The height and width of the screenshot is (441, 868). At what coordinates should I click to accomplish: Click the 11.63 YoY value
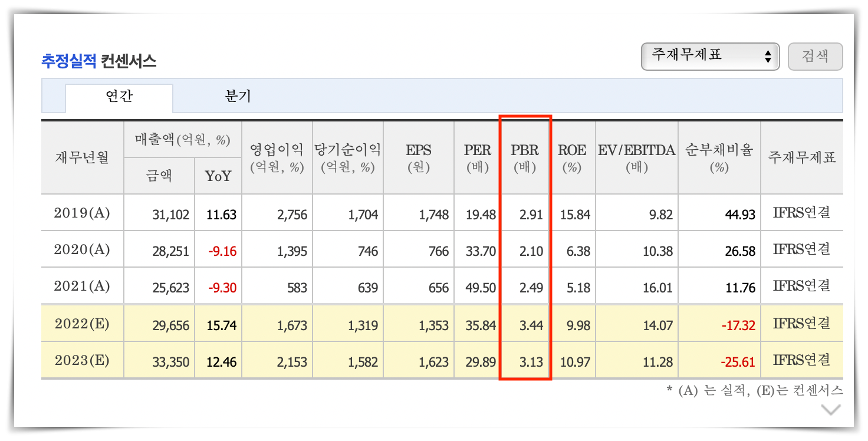[x=221, y=215]
